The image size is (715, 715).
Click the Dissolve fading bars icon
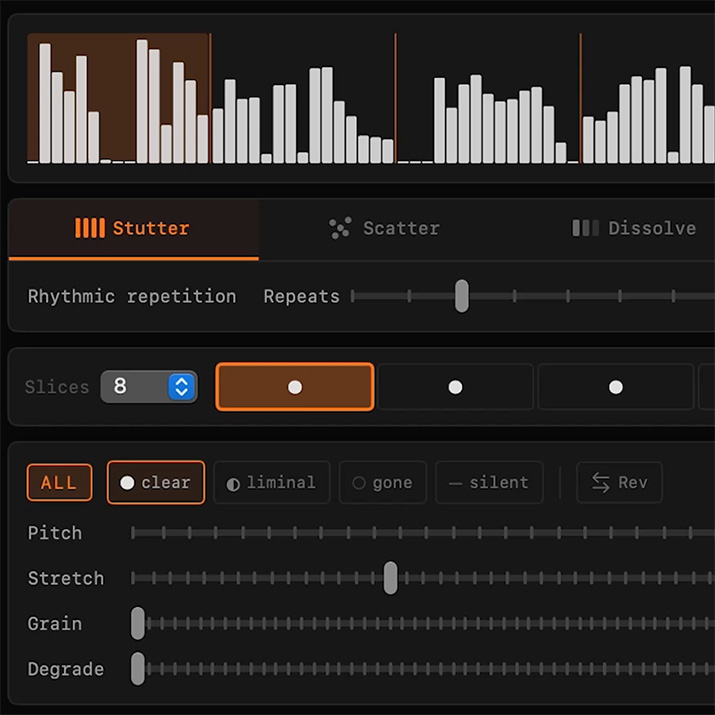[585, 228]
